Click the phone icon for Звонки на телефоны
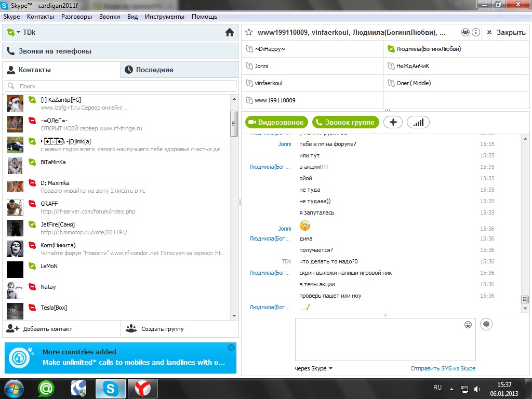The height and width of the screenshot is (399, 532). point(10,51)
